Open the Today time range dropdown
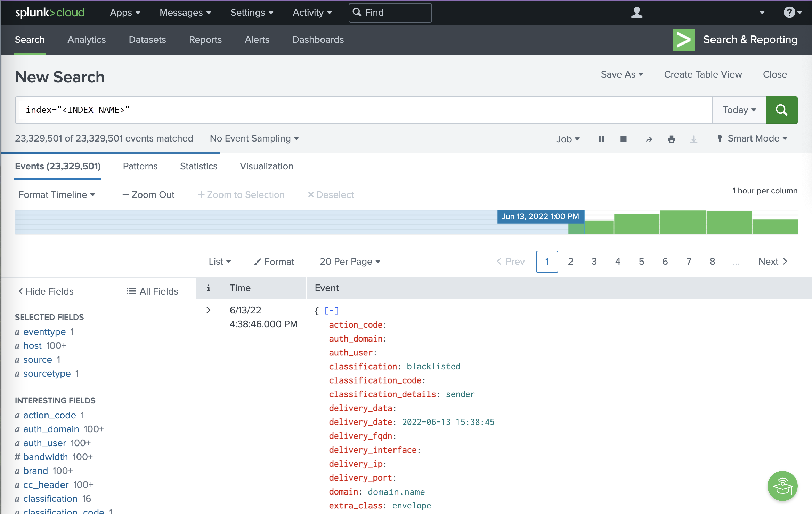 (739, 110)
